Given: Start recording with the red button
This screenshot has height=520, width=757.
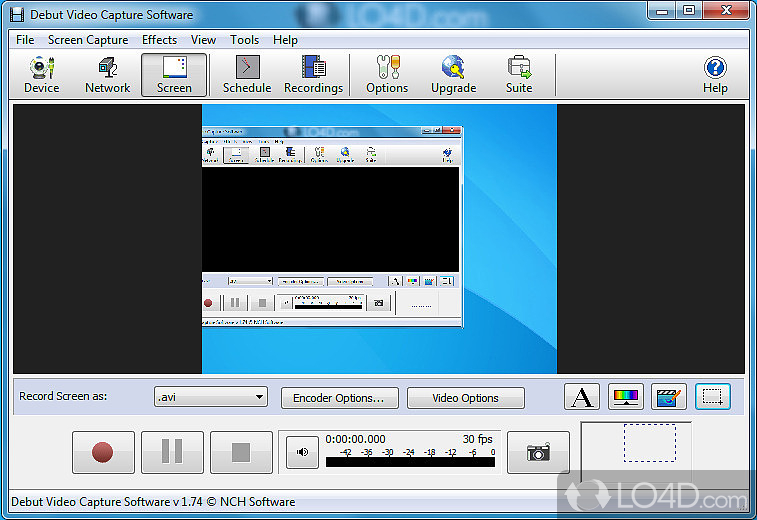Looking at the screenshot, I should [x=102, y=453].
